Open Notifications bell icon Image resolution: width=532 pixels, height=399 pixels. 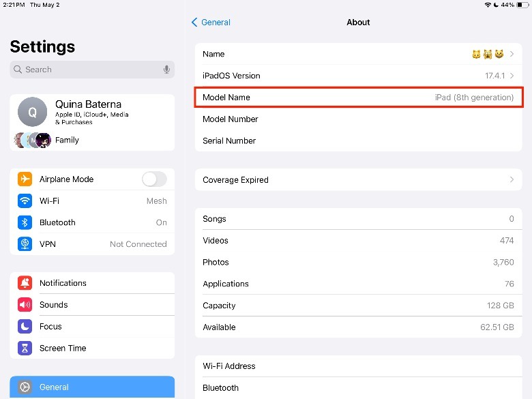tap(25, 283)
